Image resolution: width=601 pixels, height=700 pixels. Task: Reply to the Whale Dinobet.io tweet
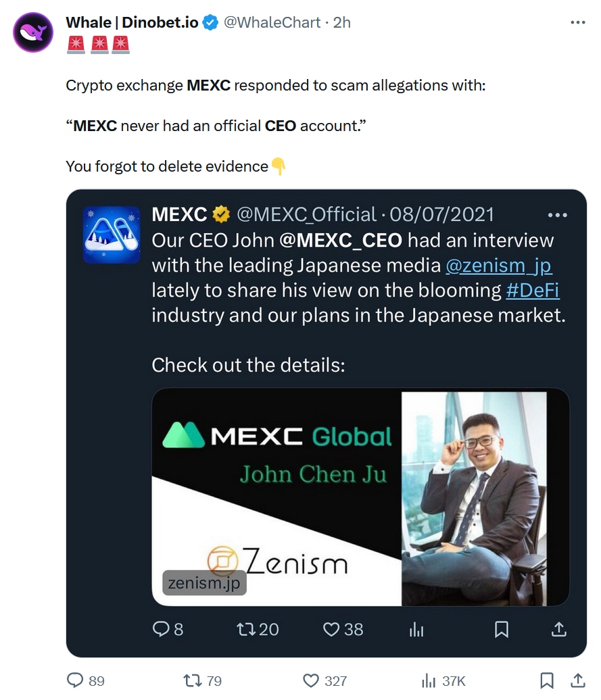point(71,680)
